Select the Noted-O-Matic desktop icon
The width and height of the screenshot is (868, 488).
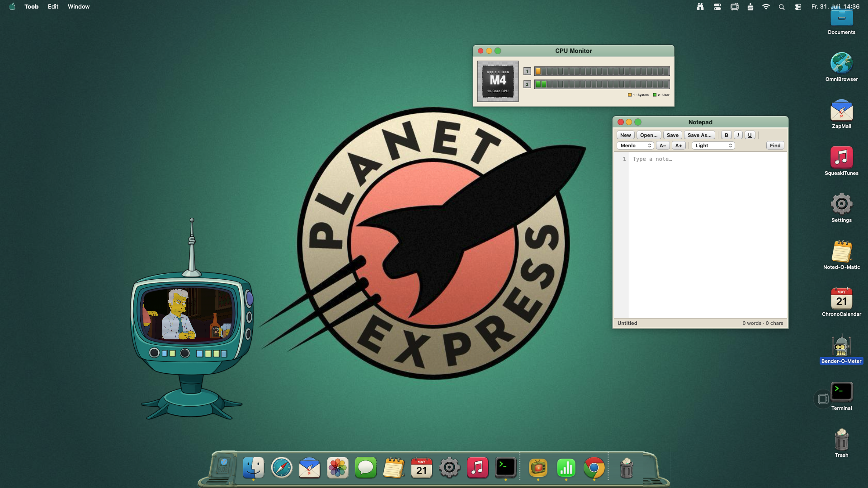841,255
